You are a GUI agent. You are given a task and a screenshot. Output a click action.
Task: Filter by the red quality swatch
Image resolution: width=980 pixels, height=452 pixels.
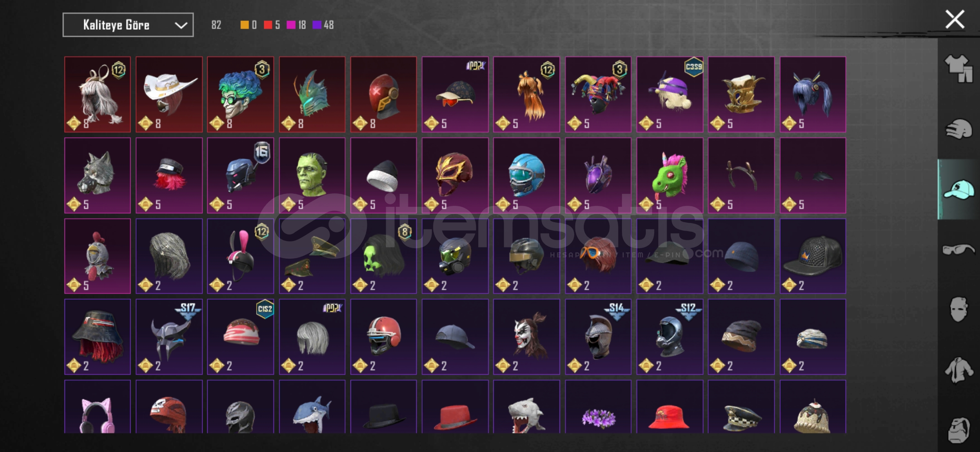[268, 25]
